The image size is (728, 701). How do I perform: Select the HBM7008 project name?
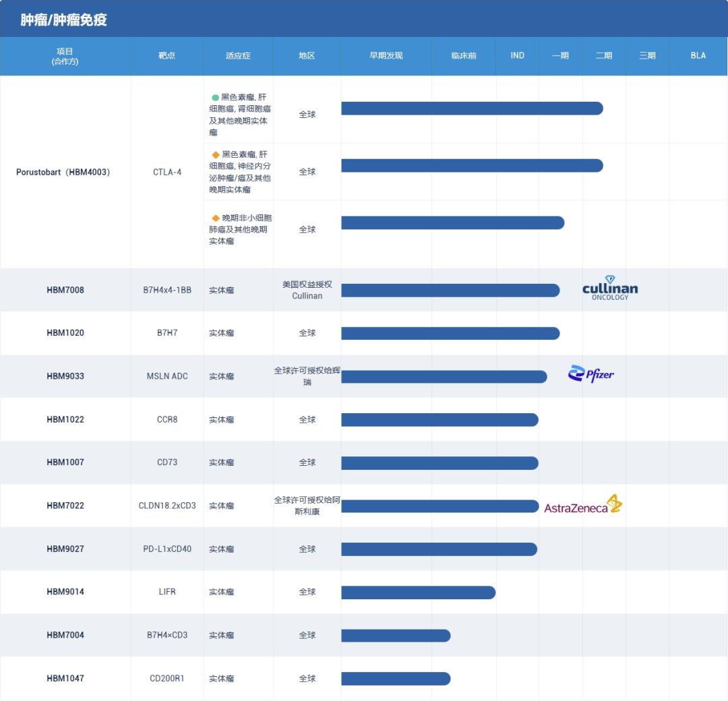point(65,290)
